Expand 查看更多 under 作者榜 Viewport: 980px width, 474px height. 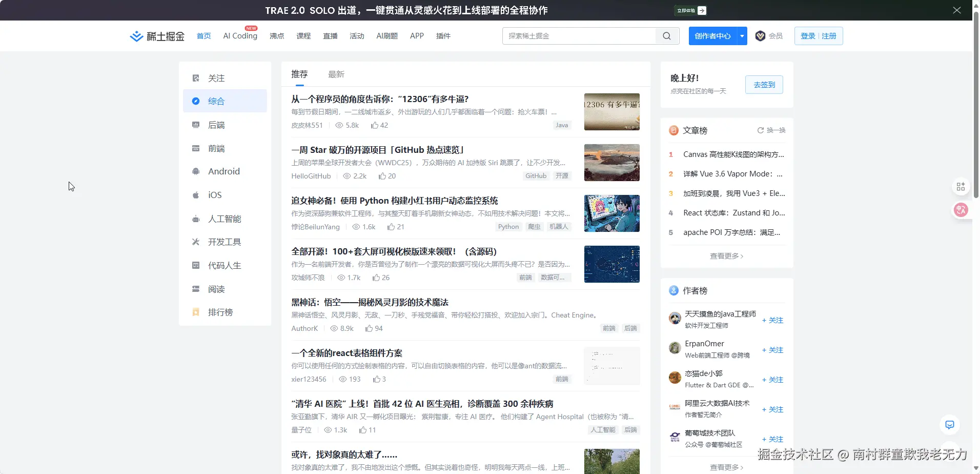coord(726,467)
